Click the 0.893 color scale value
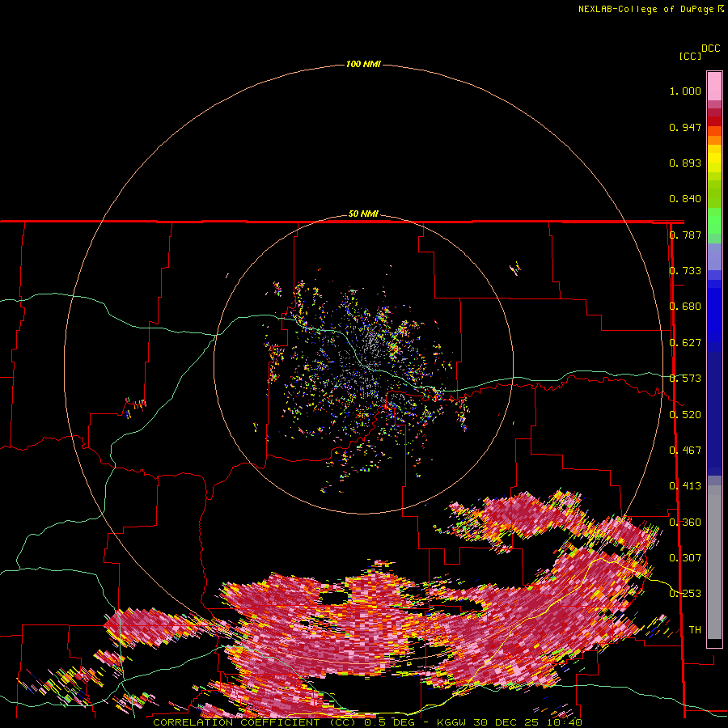Viewport: 728px width, 728px height. coord(685,163)
